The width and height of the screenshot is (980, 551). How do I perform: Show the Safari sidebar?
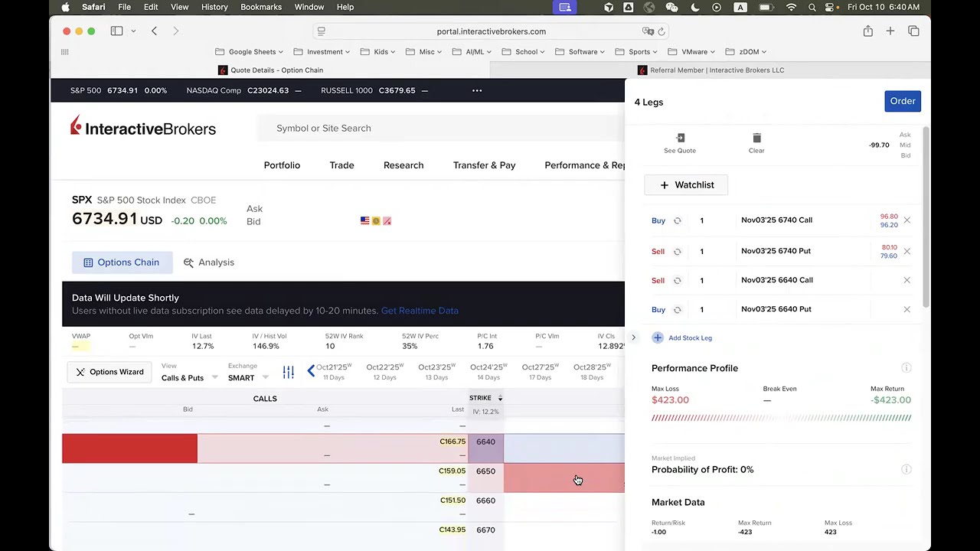coord(116,31)
